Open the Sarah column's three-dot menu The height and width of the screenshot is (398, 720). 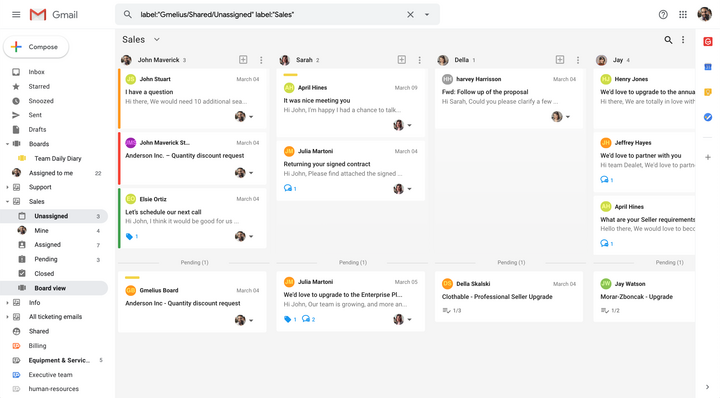(419, 60)
